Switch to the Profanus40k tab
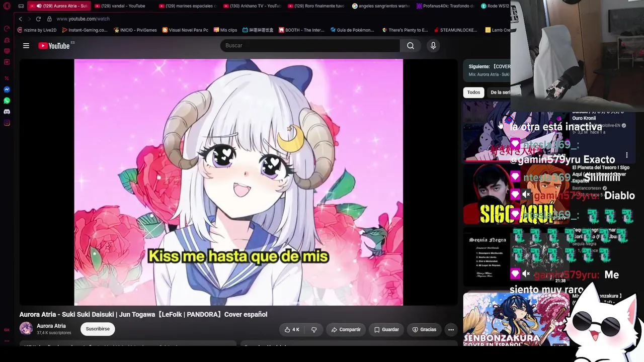Image resolution: width=644 pixels, height=362 pixels. coord(445,6)
